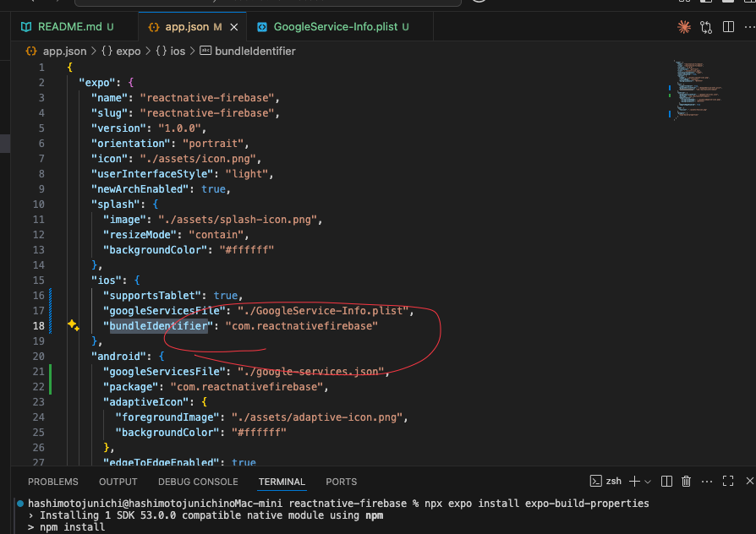Click the blue terminal command status dot
The width and height of the screenshot is (756, 534).
click(x=20, y=504)
